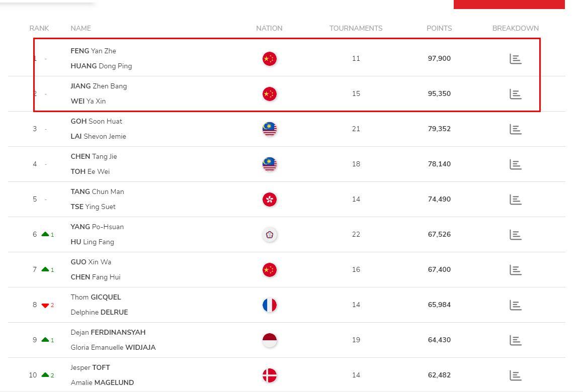Show breakdown for TANG Chun Man pair

[515, 200]
